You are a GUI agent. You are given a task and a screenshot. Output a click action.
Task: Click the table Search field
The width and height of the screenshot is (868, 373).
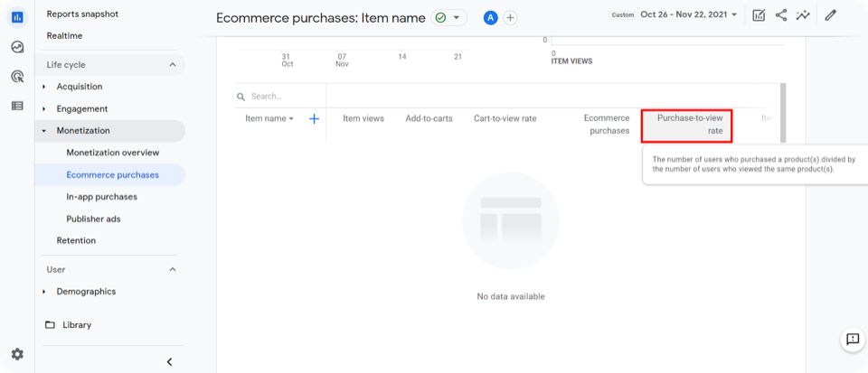(280, 96)
